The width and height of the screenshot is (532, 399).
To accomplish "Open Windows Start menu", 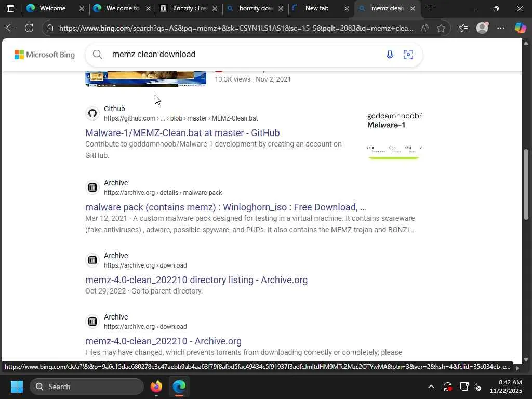I will [x=17, y=387].
